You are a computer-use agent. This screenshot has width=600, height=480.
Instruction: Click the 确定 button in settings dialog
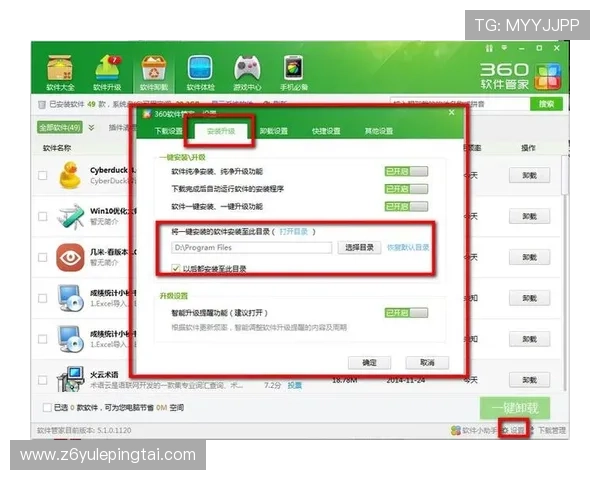coord(369,362)
